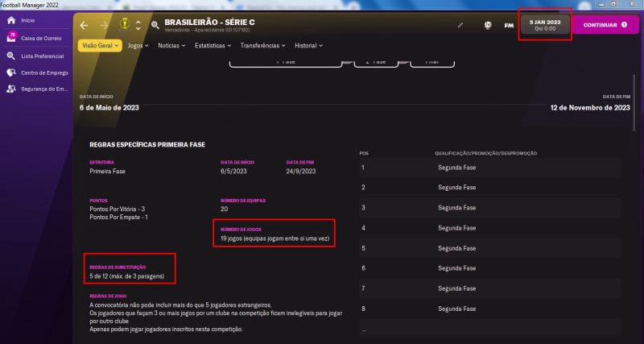Go back with the left arrow
644x344 pixels.
pos(85,26)
